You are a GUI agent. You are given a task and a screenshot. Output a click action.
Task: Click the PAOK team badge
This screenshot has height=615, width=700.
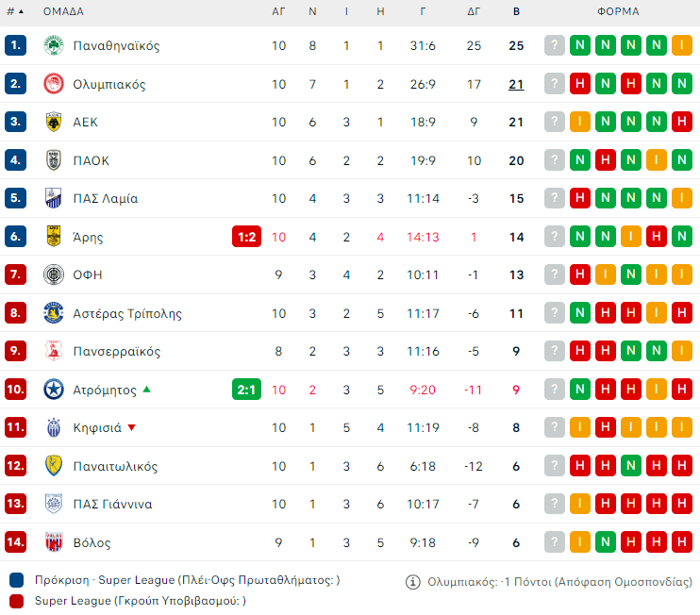click(54, 160)
